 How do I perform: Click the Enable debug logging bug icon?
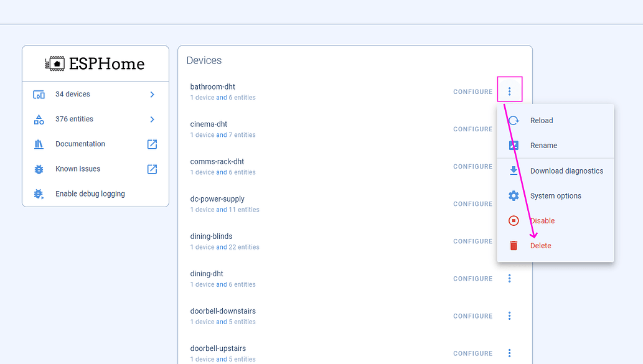point(37,194)
